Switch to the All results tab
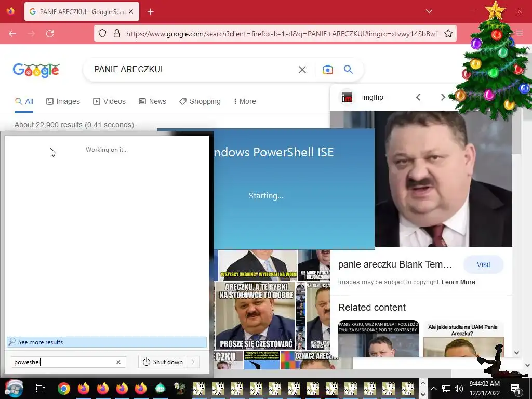532x399 pixels. [x=24, y=101]
